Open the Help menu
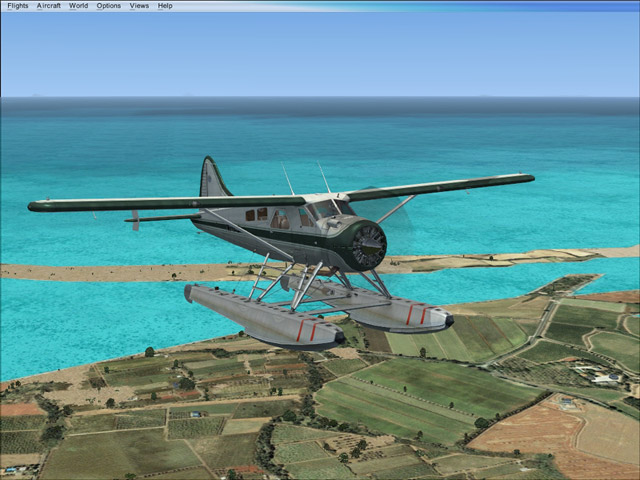Viewport: 640px width, 480px height. point(165,6)
